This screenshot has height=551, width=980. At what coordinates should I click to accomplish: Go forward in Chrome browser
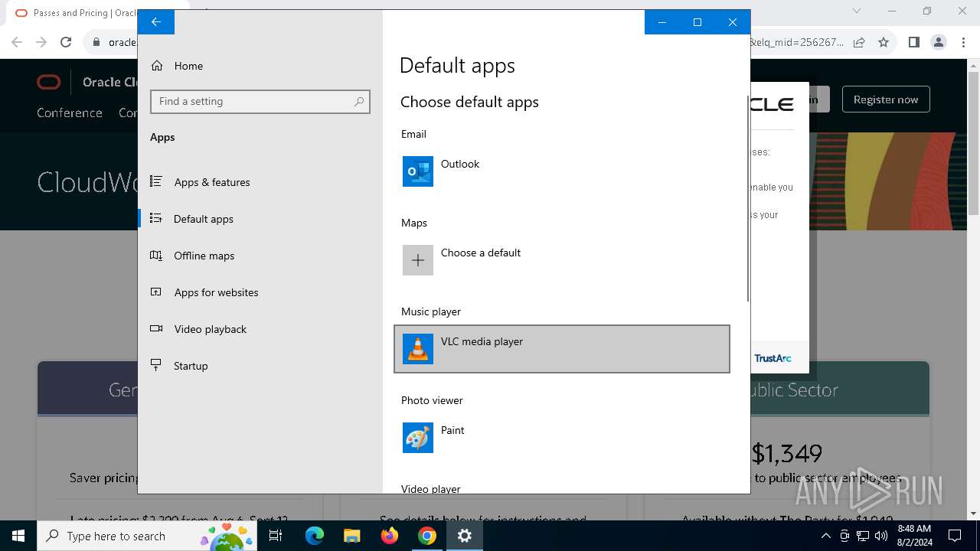41,43
